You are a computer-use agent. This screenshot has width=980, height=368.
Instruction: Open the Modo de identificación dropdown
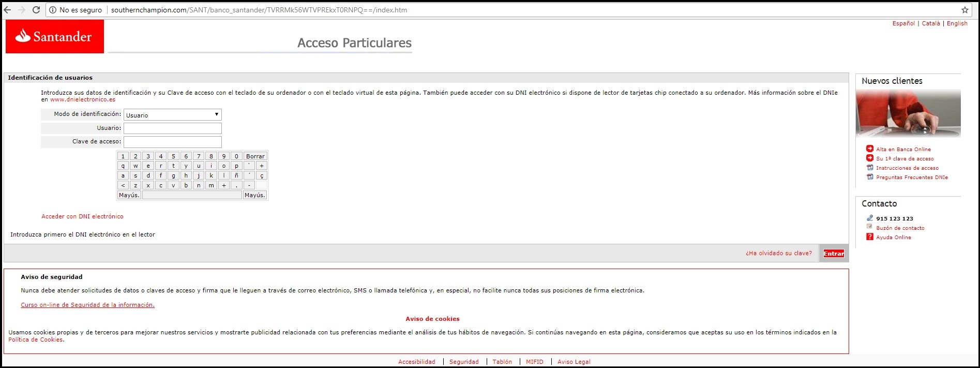172,115
